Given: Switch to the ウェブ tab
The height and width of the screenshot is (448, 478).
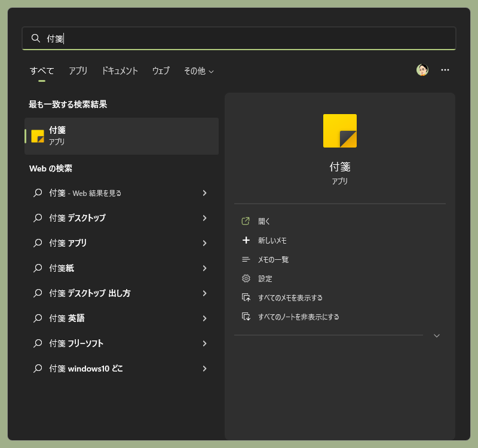Looking at the screenshot, I should click(x=161, y=71).
